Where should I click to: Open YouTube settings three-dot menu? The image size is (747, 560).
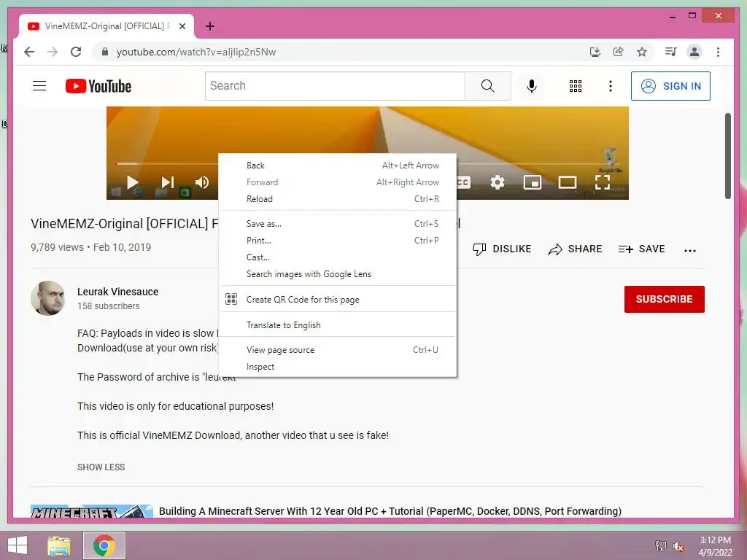click(611, 86)
